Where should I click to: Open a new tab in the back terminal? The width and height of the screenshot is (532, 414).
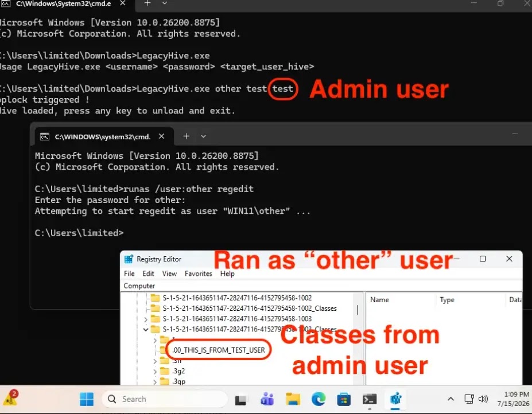pos(147,3)
